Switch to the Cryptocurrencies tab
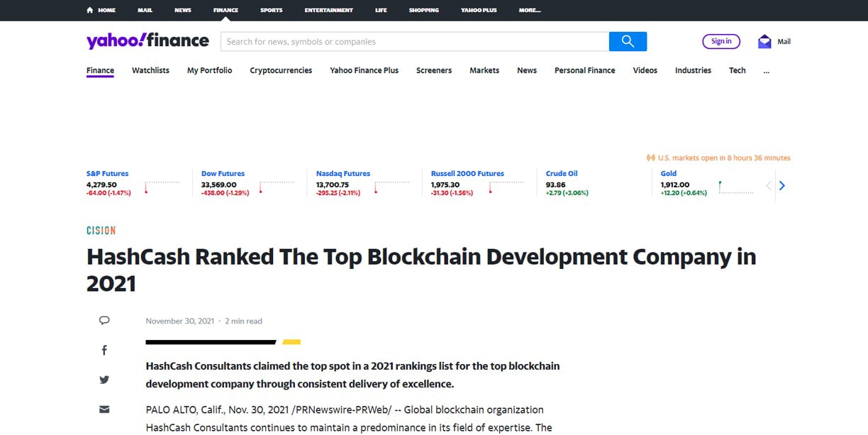The image size is (868, 435). 281,70
